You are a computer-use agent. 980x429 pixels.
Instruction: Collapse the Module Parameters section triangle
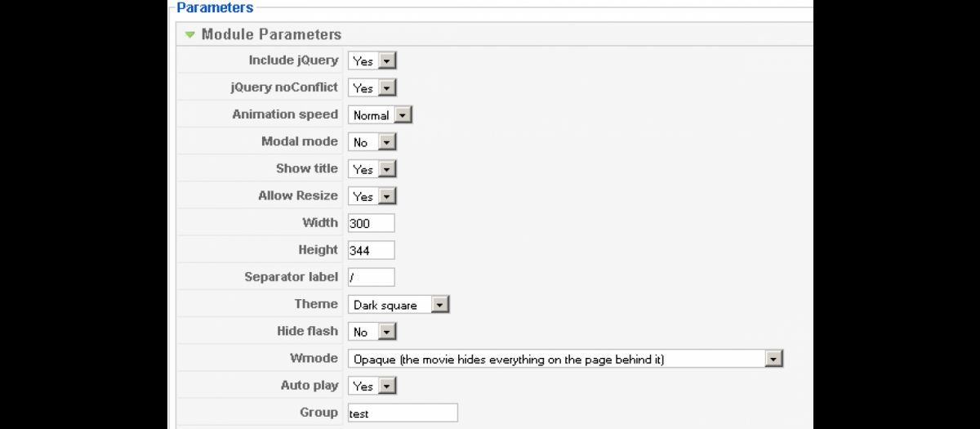point(189,34)
